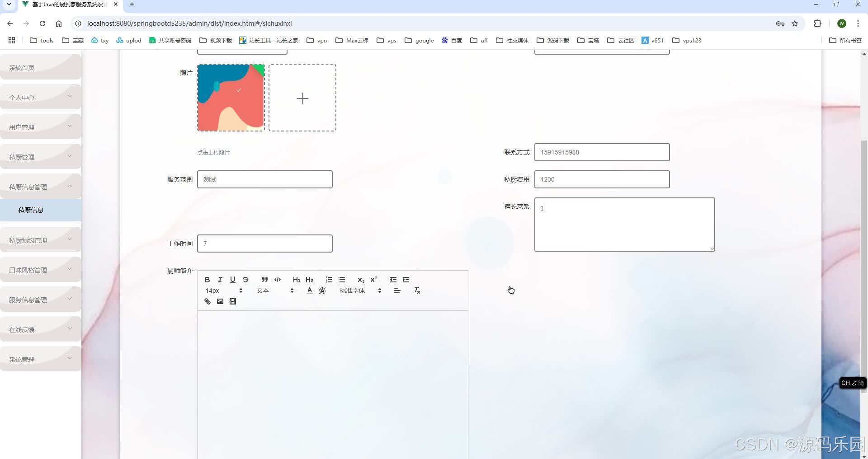Insert an image into the 厨师简介 content

click(x=220, y=301)
